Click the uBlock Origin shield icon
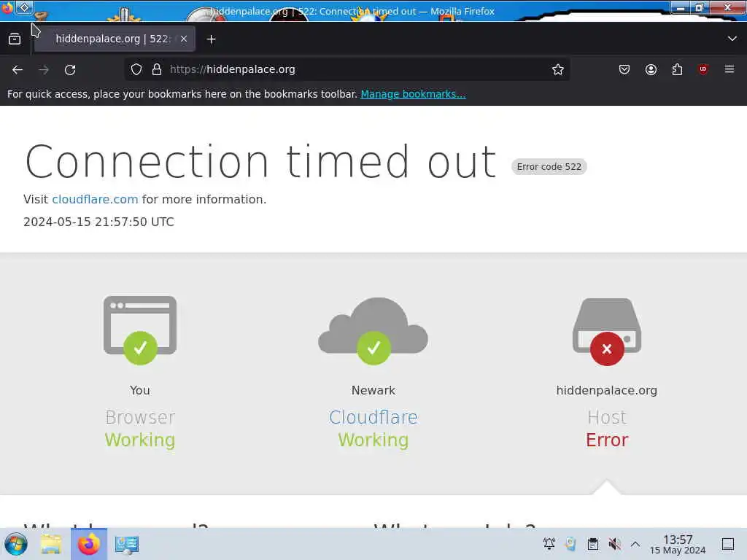Image resolution: width=747 pixels, height=560 pixels. click(x=703, y=69)
